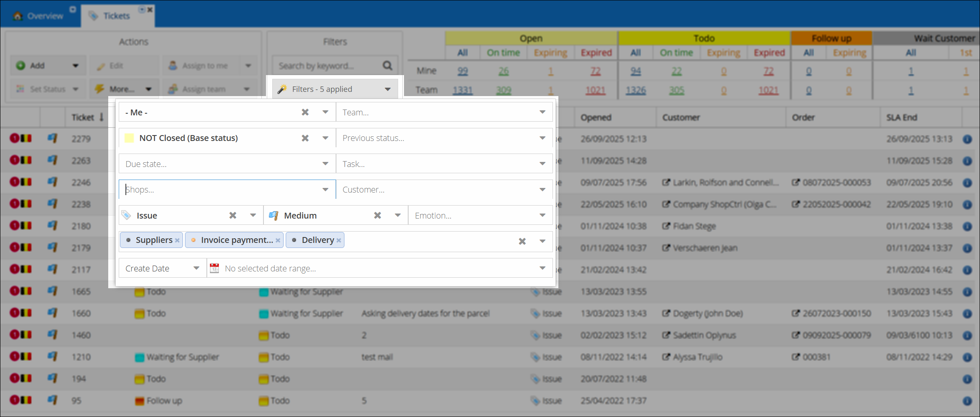This screenshot has height=417, width=980.
Task: Open the Due state dropdown
Action: (x=325, y=164)
